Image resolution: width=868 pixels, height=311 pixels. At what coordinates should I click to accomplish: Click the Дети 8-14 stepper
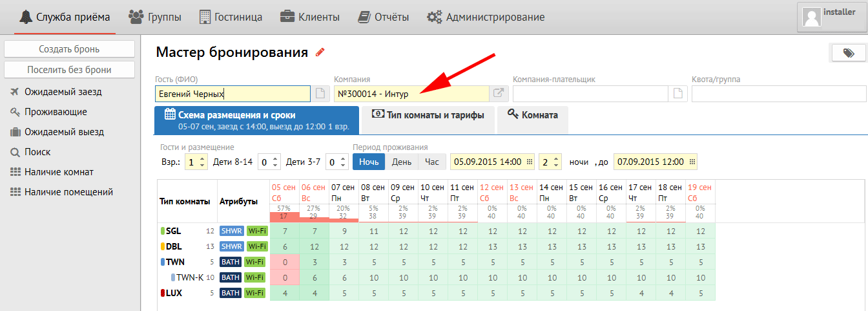pos(269,162)
